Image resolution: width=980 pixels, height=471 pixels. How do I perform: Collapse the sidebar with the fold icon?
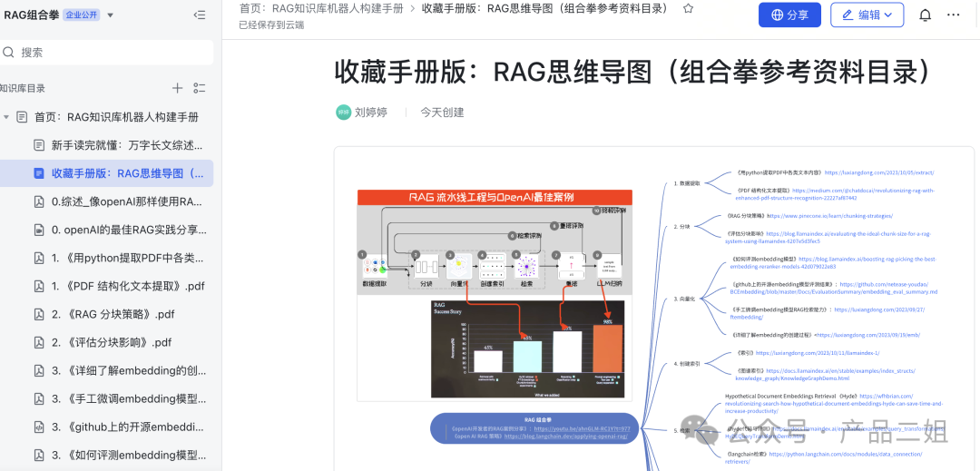click(x=200, y=15)
